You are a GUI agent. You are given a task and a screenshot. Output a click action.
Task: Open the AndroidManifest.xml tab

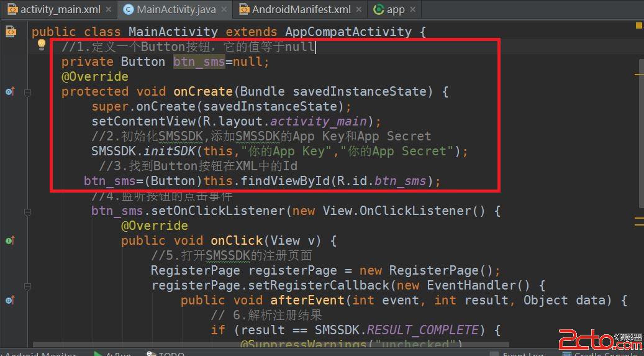coord(301,9)
